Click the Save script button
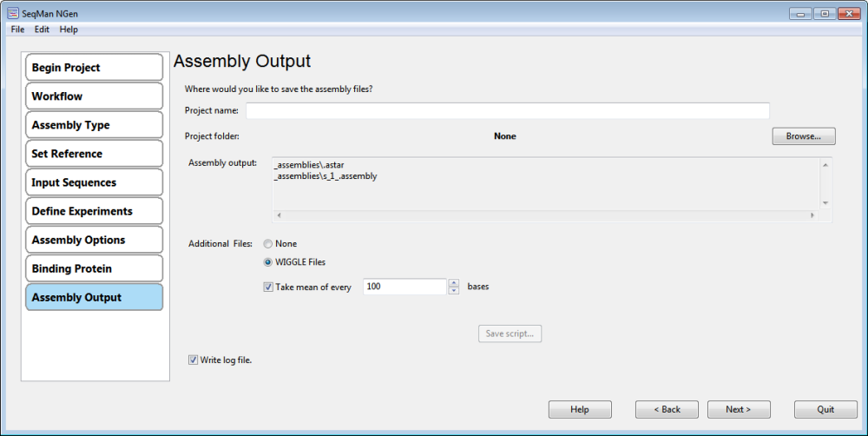This screenshot has height=436, width=868. click(x=510, y=334)
